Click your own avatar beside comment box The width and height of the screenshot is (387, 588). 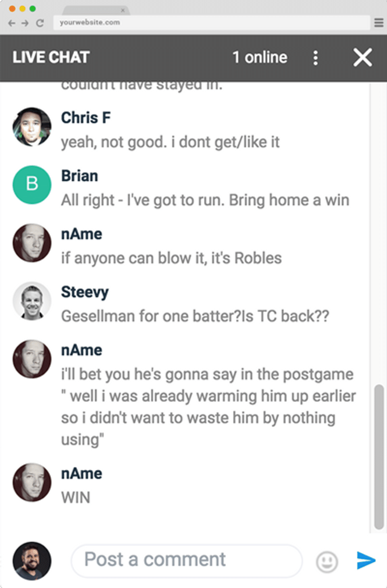pyautogui.click(x=32, y=561)
